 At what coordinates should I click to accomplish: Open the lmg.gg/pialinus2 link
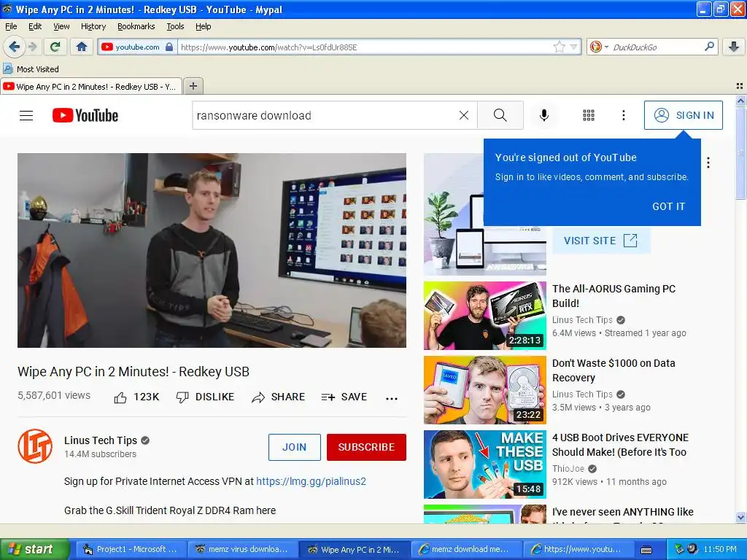tap(311, 481)
